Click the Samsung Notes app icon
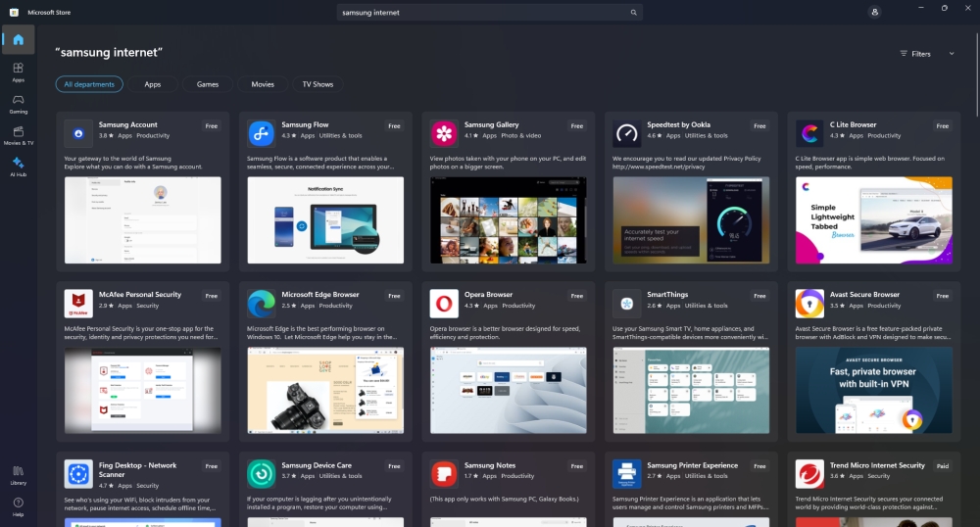Viewport: 980px width, 527px height. (x=444, y=474)
